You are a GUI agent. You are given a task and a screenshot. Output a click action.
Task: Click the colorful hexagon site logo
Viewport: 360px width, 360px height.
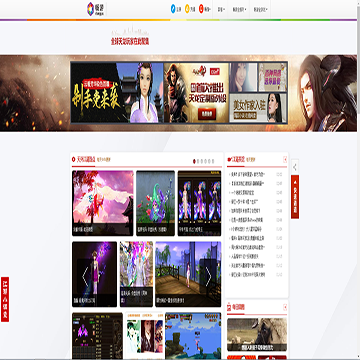[x=90, y=9]
